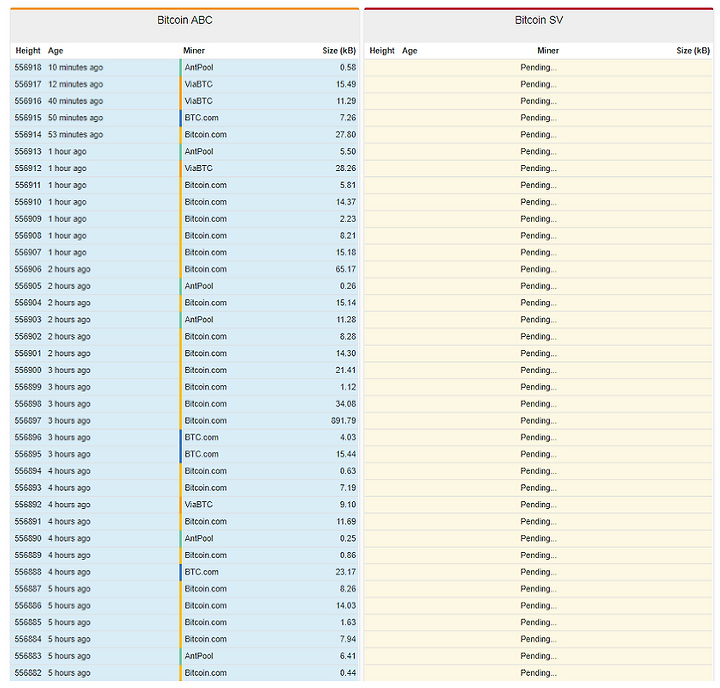Screen dimensions: 720x688
Task: Click Bitcoin ABC Height column header
Action: (x=28, y=51)
